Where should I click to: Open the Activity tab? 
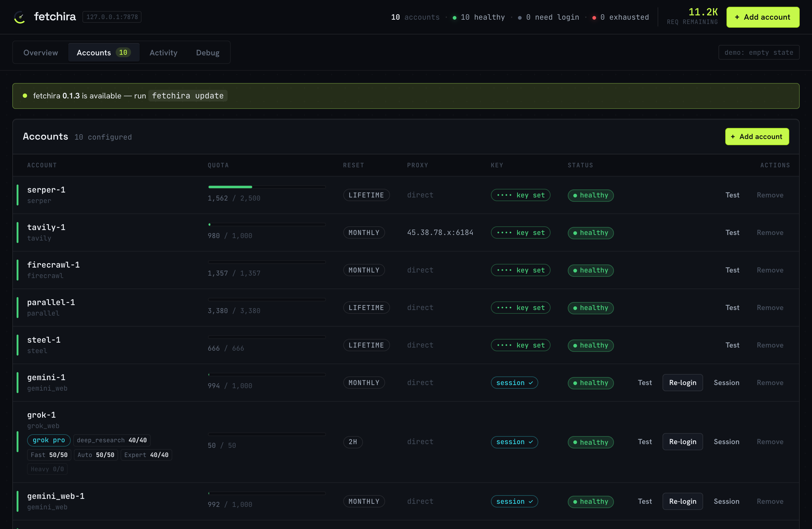[x=163, y=53]
